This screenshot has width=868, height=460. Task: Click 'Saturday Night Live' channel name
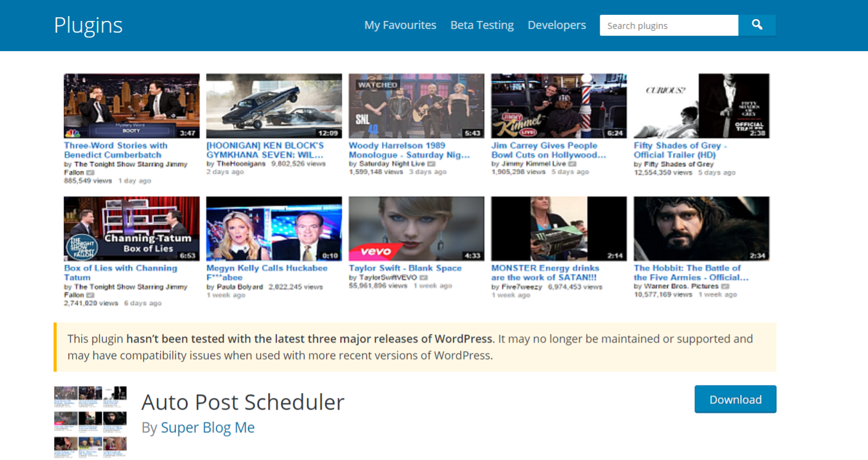[x=392, y=164]
